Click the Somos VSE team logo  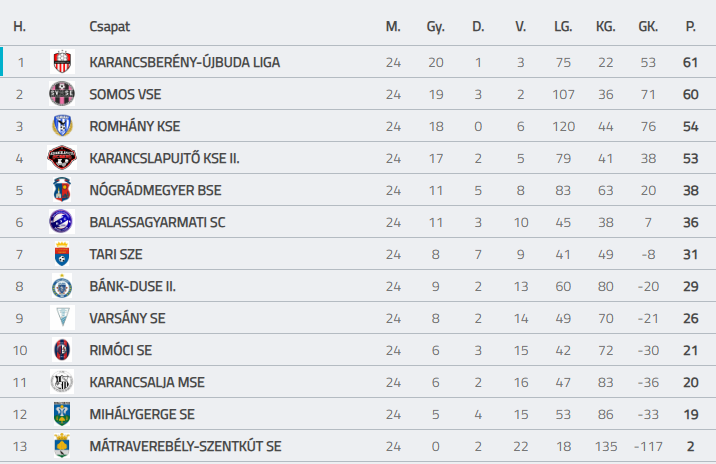pyautogui.click(x=62, y=94)
